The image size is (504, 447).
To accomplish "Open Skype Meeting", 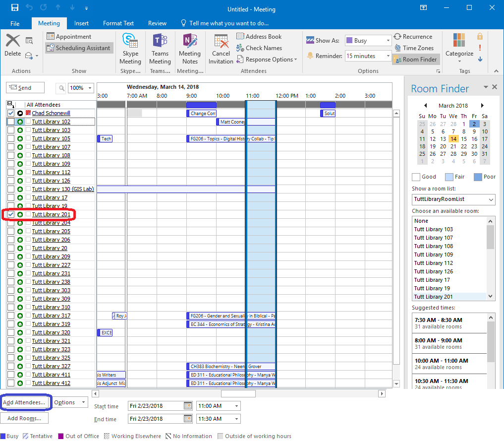I will tap(130, 49).
